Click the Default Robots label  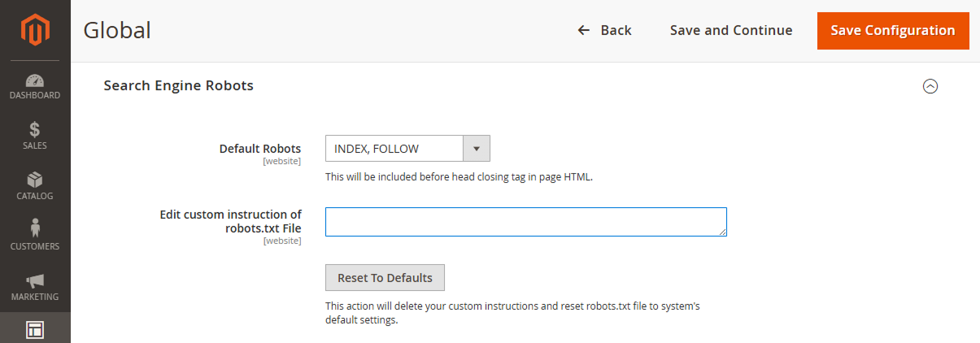pyautogui.click(x=260, y=149)
